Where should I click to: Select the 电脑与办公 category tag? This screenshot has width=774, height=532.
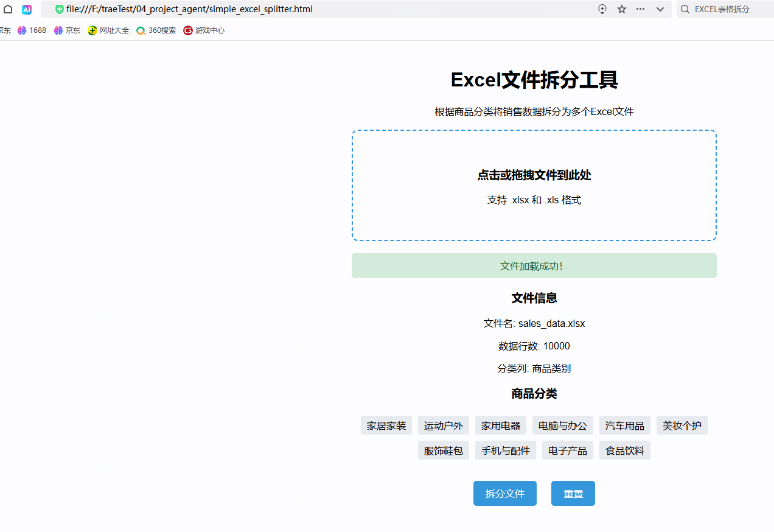click(563, 425)
